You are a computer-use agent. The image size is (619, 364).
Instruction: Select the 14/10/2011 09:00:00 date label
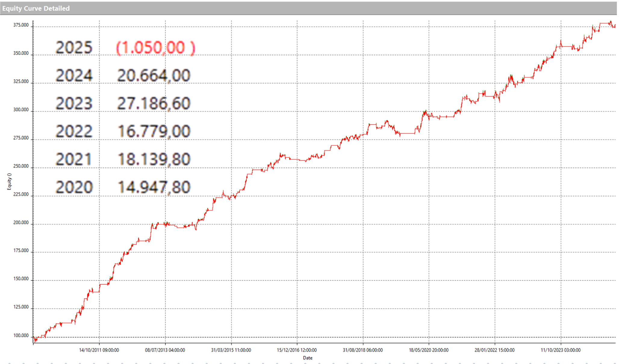[99, 350]
